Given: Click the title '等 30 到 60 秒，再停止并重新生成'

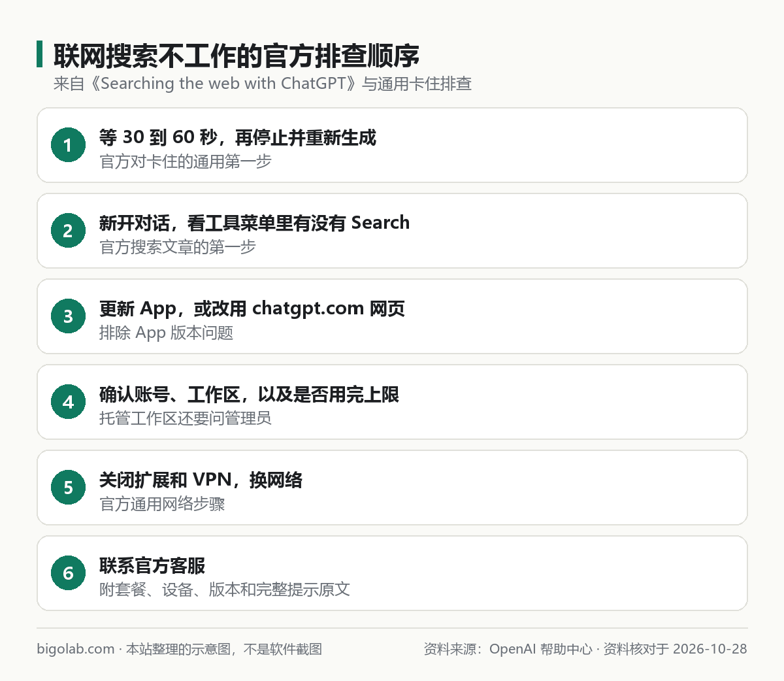Looking at the screenshot, I should click(x=238, y=137).
